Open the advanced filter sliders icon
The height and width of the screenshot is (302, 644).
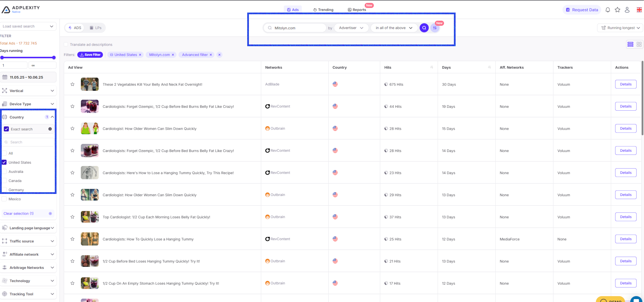[435, 28]
